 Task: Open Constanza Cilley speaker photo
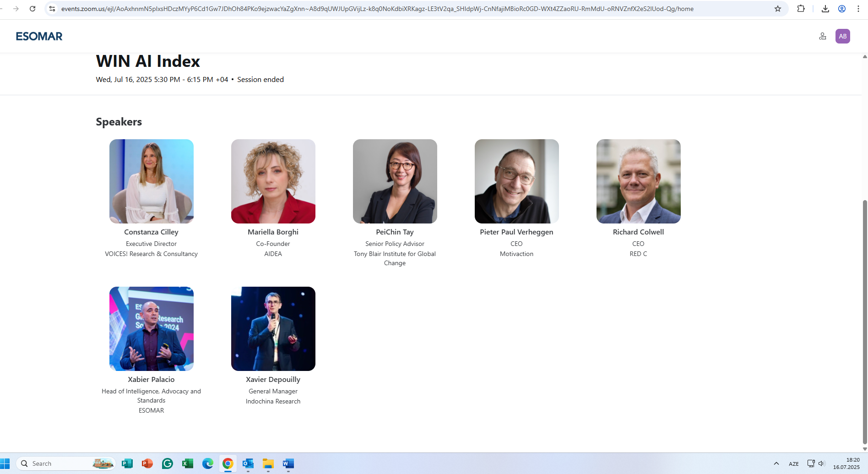[x=152, y=181]
